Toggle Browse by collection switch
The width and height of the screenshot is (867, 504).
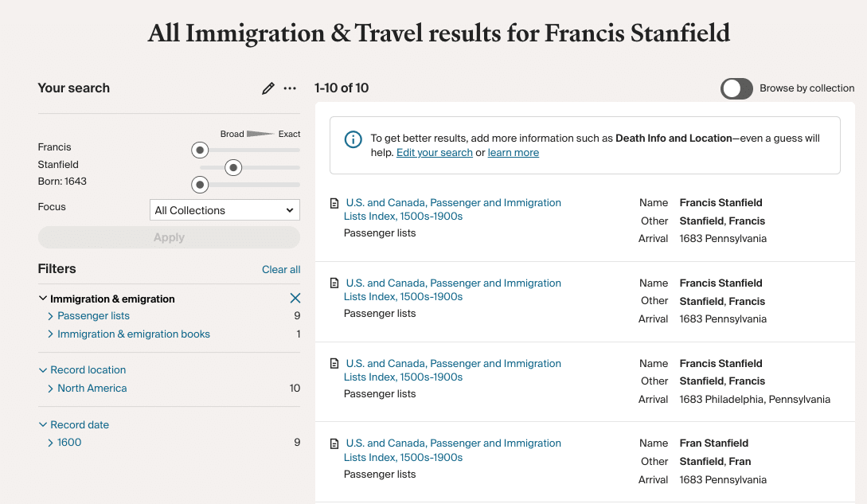[x=736, y=88]
